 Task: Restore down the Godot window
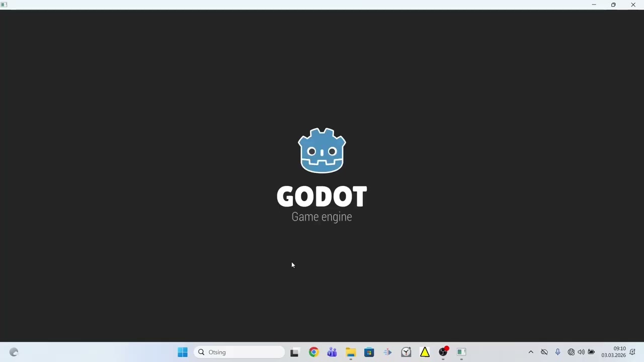(613, 5)
